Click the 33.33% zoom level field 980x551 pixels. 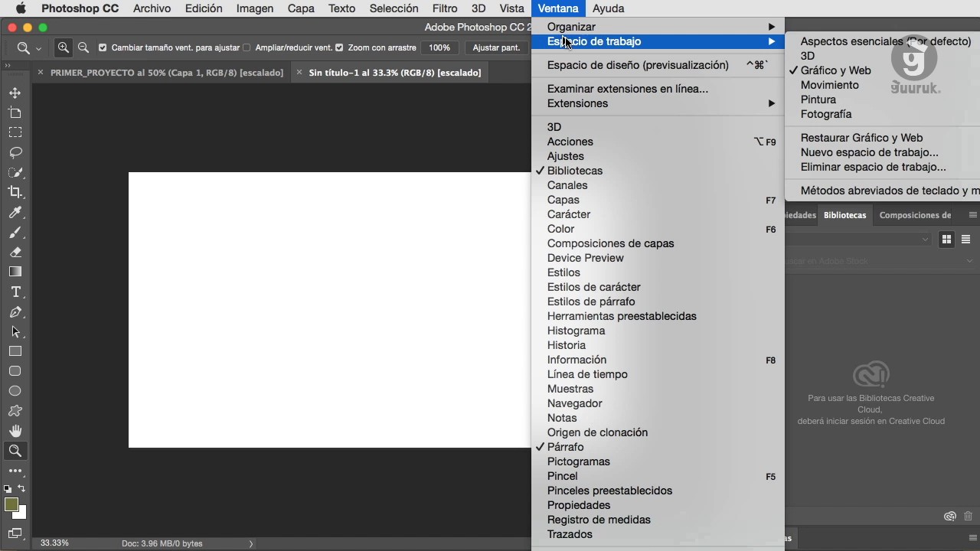pyautogui.click(x=55, y=543)
